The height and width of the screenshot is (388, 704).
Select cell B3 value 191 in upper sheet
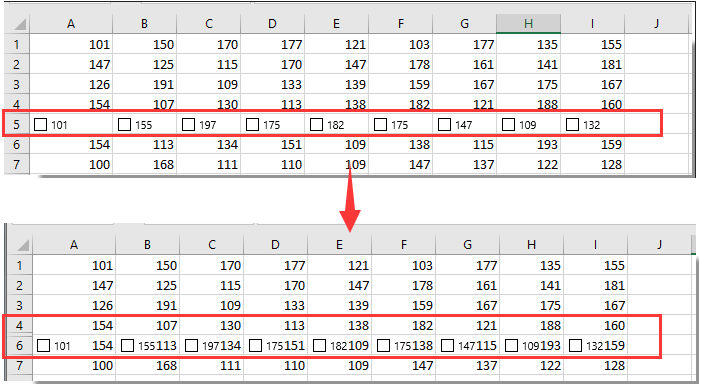click(x=145, y=84)
